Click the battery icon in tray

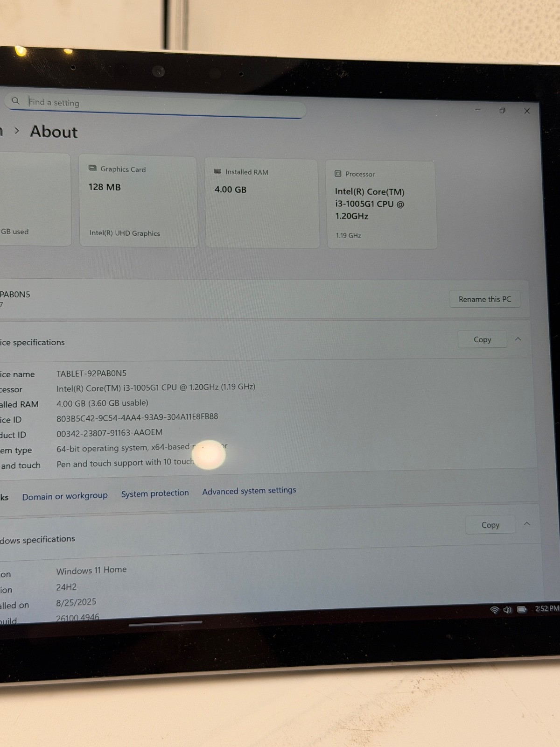(x=522, y=609)
